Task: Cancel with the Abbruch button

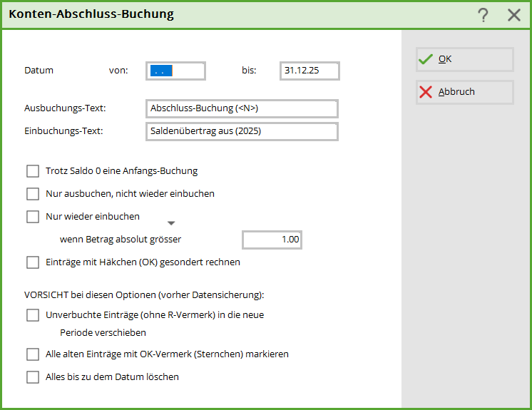Action: point(464,92)
